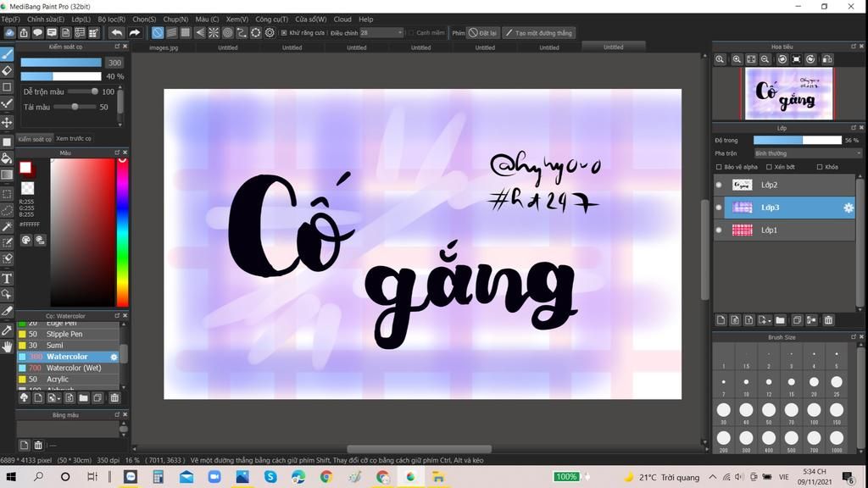Enable the Xén bớt clipping checkbox
This screenshot has height=488, width=868.
[x=769, y=167]
